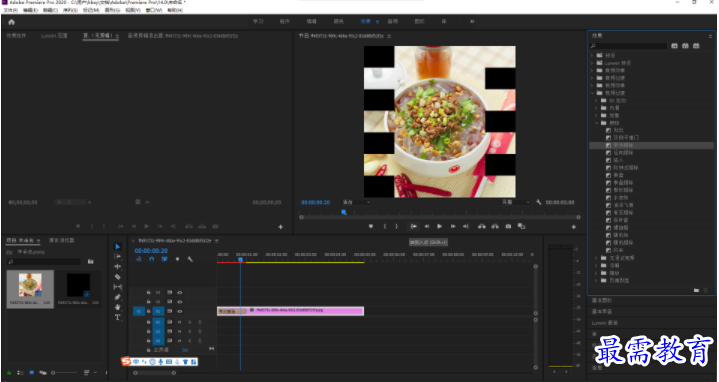Select the Selection tool arrow
The image size is (719, 382).
[118, 247]
